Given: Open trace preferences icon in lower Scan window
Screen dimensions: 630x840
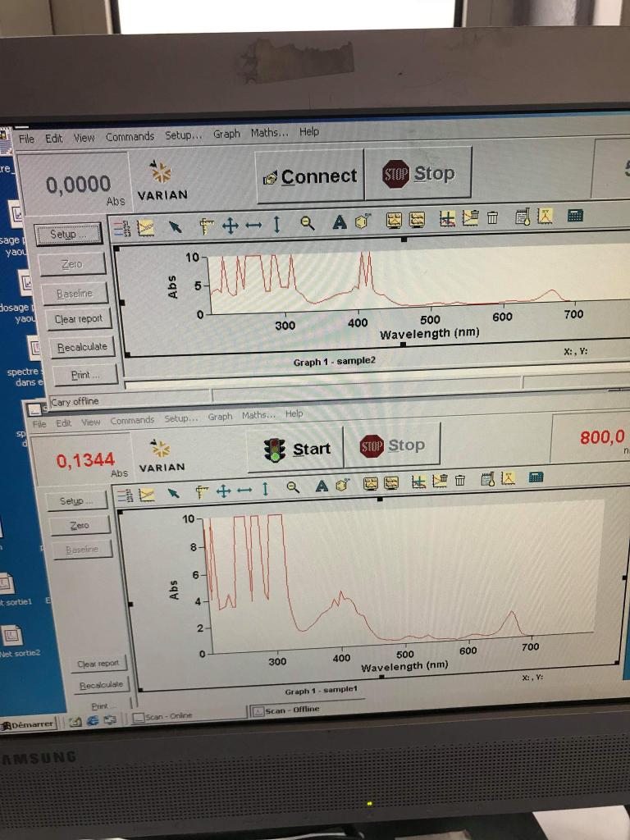Looking at the screenshot, I should point(124,495).
